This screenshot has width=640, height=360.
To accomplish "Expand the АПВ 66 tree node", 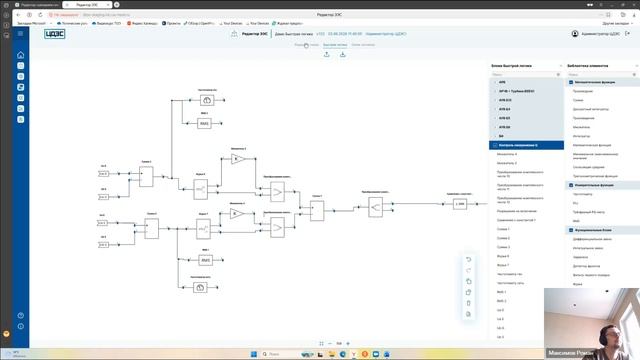I will (496, 127).
